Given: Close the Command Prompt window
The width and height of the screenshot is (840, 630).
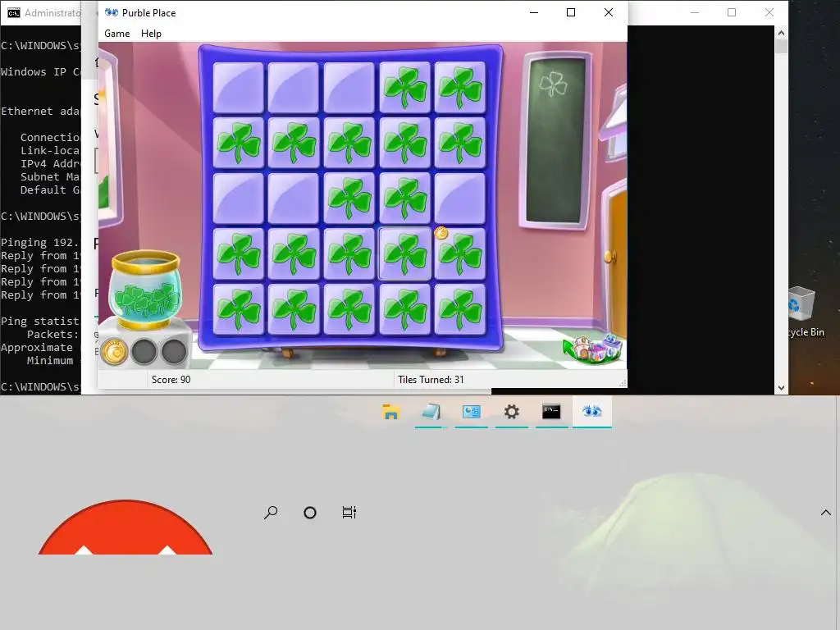Looking at the screenshot, I should point(769,12).
